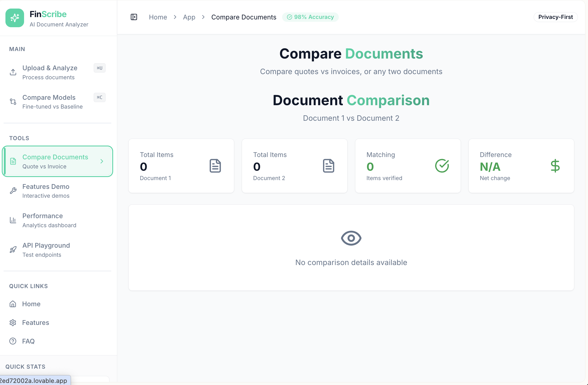Viewport: 588px width, 385px height.
Task: Toggle the sidebar collapse panel button
Action: click(x=134, y=17)
